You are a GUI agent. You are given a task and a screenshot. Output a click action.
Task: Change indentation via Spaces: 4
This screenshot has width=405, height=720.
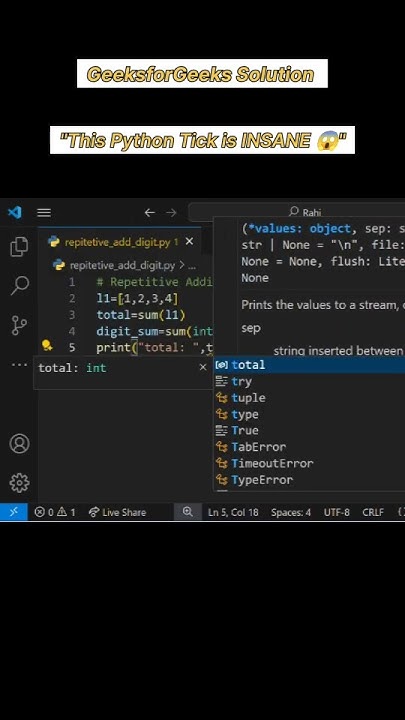click(291, 512)
